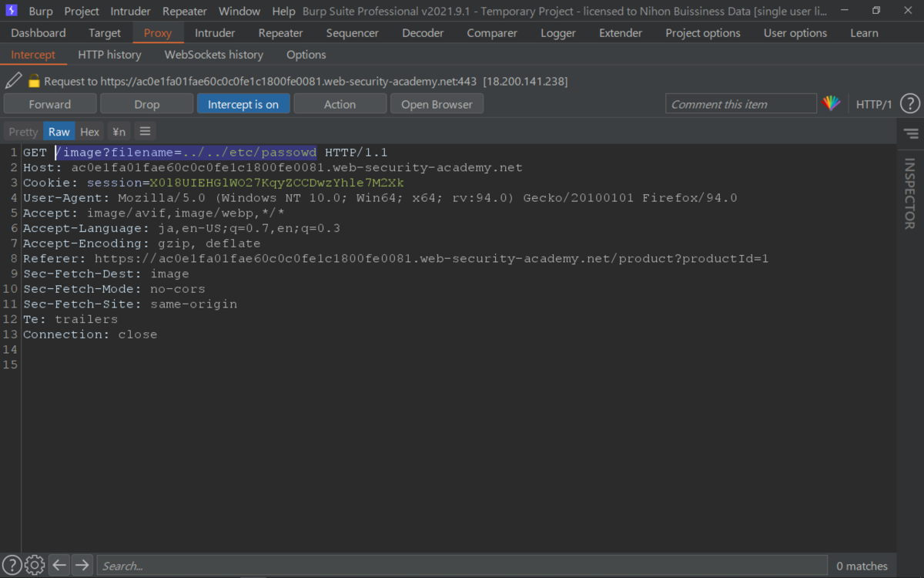Switch to the Extender tab
This screenshot has width=924, height=578.
coord(621,33)
